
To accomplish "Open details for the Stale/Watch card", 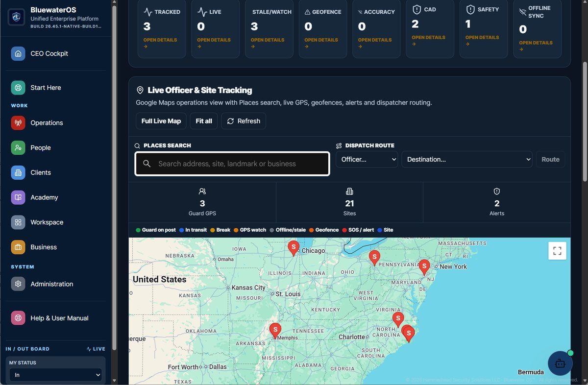I will [x=268, y=43].
